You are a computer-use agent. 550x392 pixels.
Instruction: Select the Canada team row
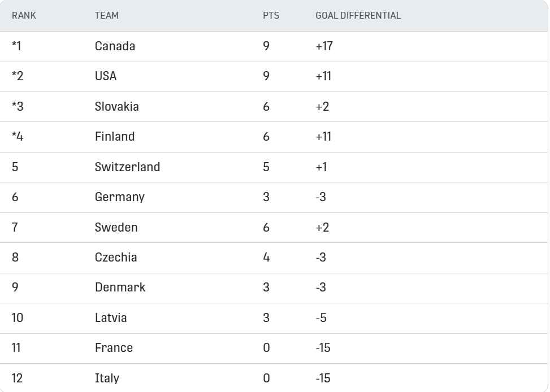[115, 46]
